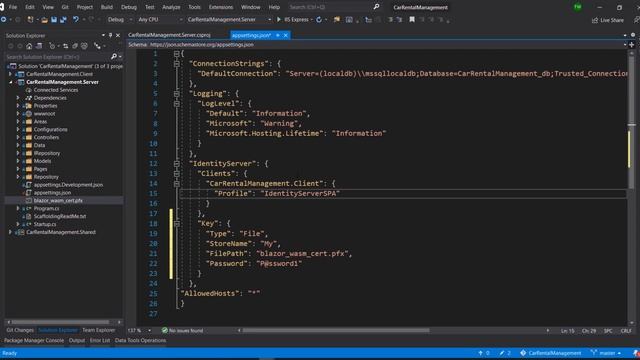Viewport: 640px width, 360px height.
Task: Open the Package Manager Console tab
Action: click(34, 340)
